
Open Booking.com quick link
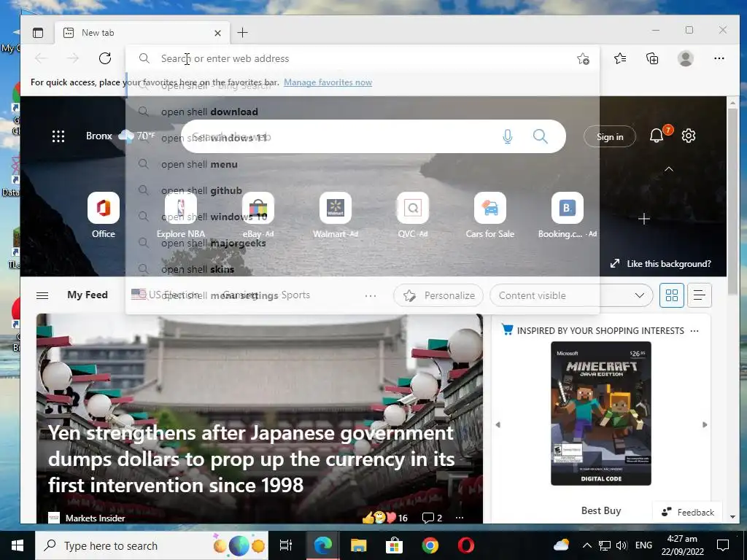[x=567, y=215]
